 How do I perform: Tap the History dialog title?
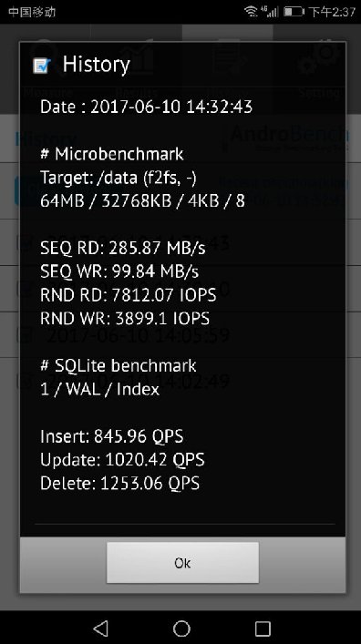pyautogui.click(x=97, y=65)
